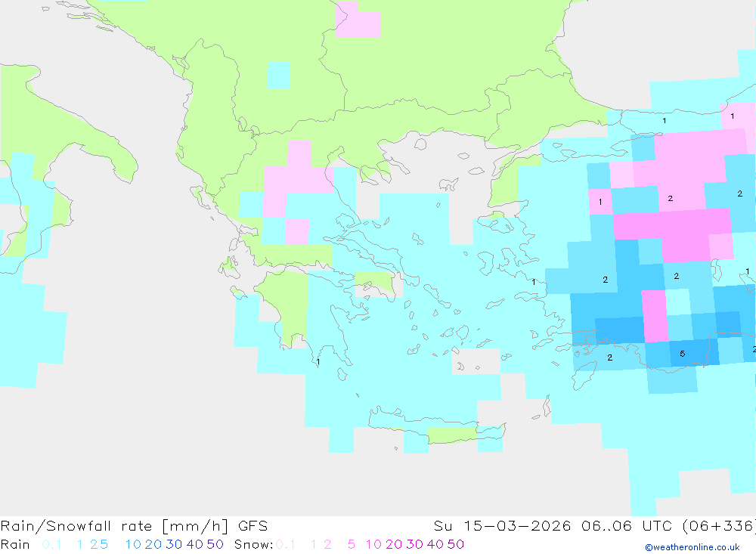Select the Snow legend value 50
756x554 pixels.
(456, 544)
